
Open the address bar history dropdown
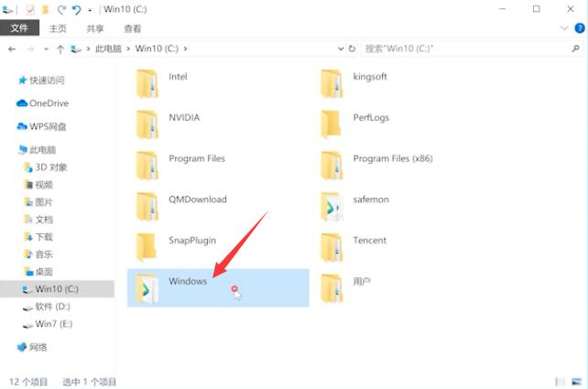coord(341,49)
